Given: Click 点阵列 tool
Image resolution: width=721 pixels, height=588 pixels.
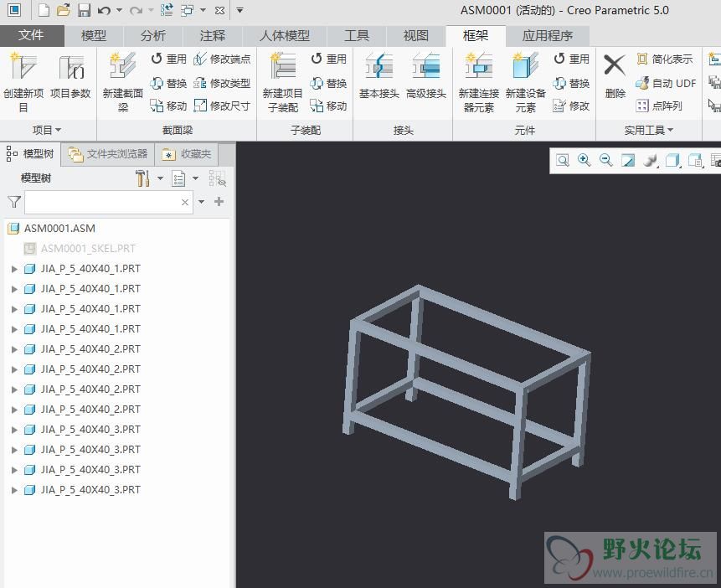Looking at the screenshot, I should pos(659,106).
